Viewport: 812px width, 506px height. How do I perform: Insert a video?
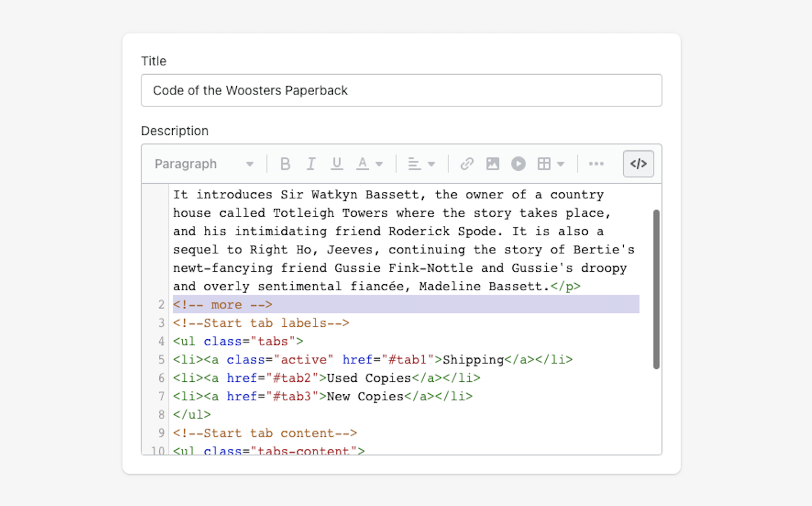coord(518,164)
